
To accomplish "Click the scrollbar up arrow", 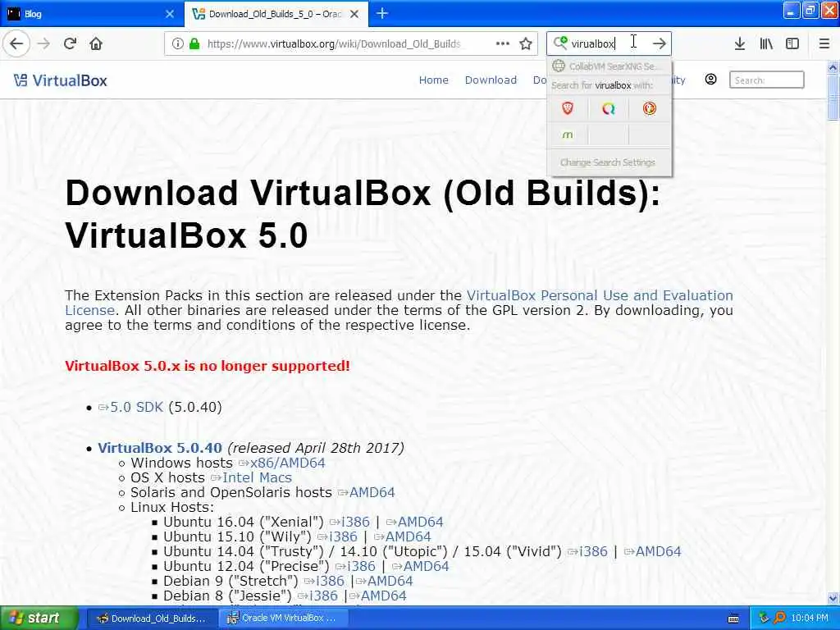I will 833,67.
